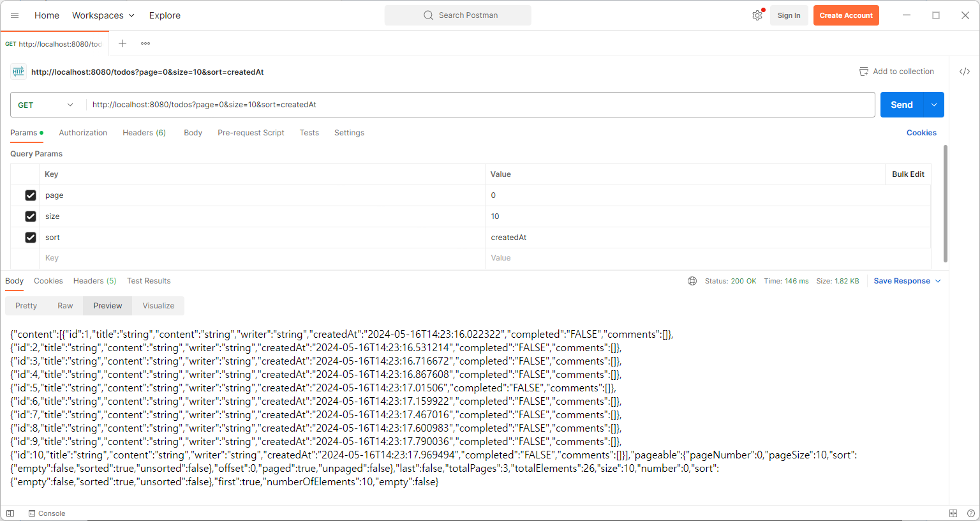The image size is (980, 521).
Task: Click Add to collection
Action: pyautogui.click(x=896, y=72)
